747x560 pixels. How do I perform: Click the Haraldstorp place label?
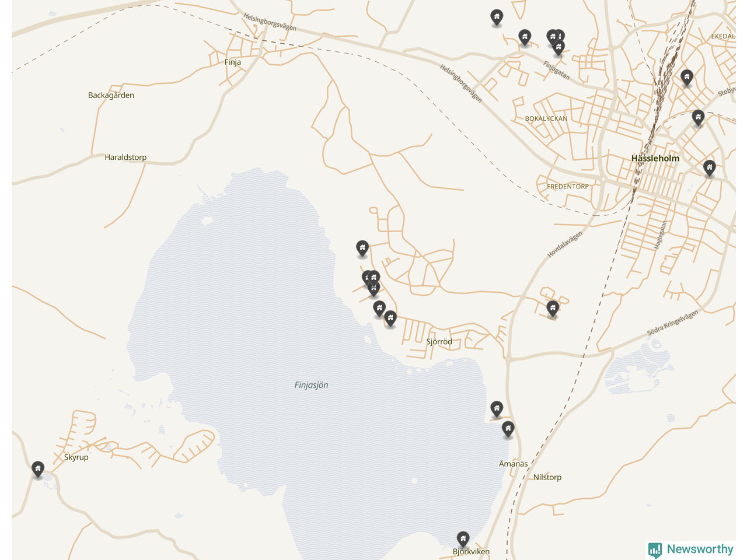[x=125, y=157]
